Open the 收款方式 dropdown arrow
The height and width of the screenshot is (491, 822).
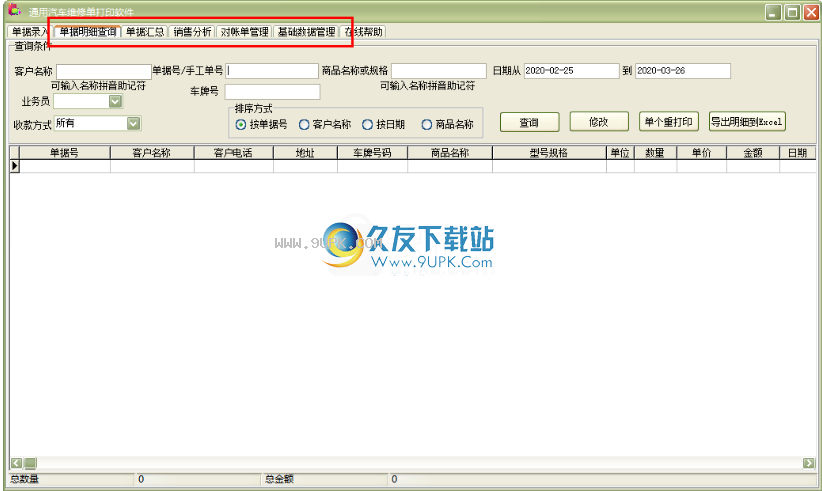coord(134,123)
